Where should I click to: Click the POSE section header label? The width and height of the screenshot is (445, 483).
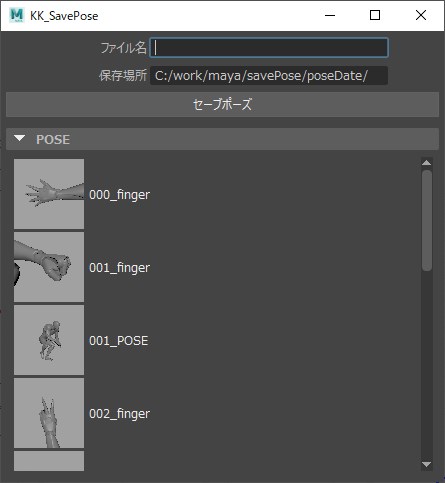click(53, 139)
